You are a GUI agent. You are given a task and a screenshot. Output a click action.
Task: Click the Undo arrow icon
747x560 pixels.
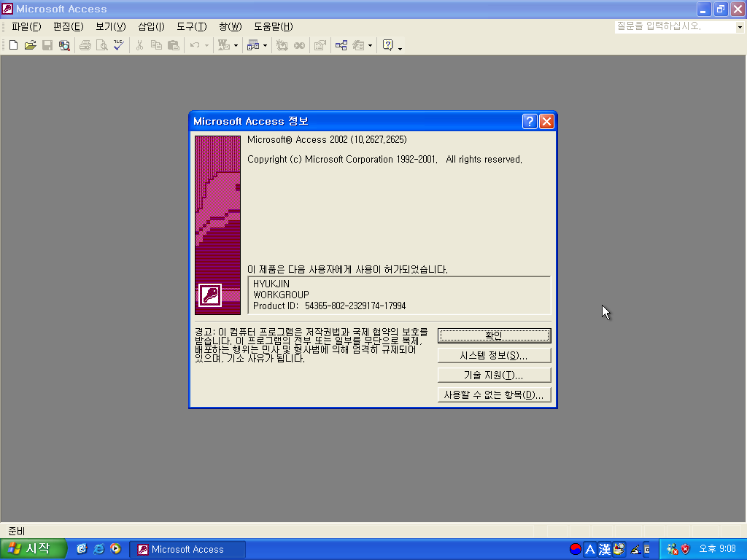pos(195,45)
